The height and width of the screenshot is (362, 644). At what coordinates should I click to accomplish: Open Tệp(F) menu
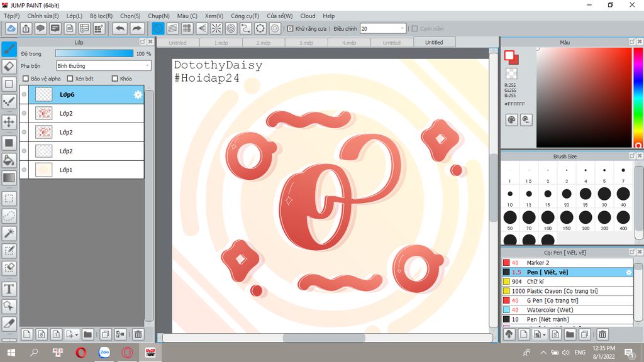pyautogui.click(x=11, y=16)
